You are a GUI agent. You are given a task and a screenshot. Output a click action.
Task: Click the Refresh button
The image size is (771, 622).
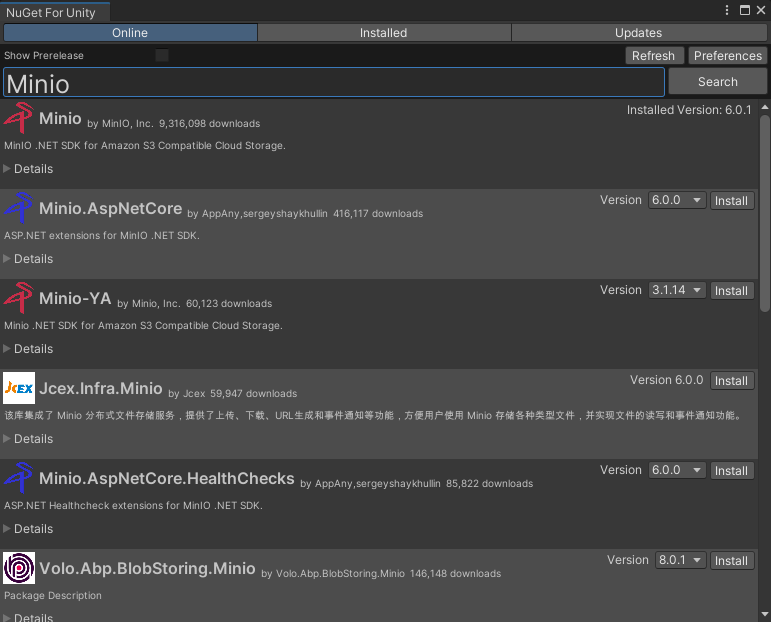[x=654, y=56]
